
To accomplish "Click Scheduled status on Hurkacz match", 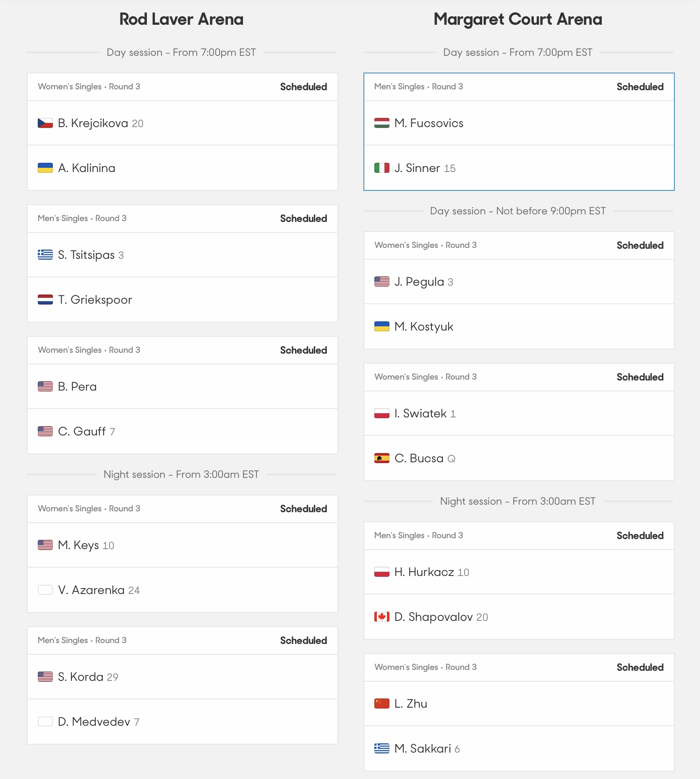I will [x=640, y=536].
